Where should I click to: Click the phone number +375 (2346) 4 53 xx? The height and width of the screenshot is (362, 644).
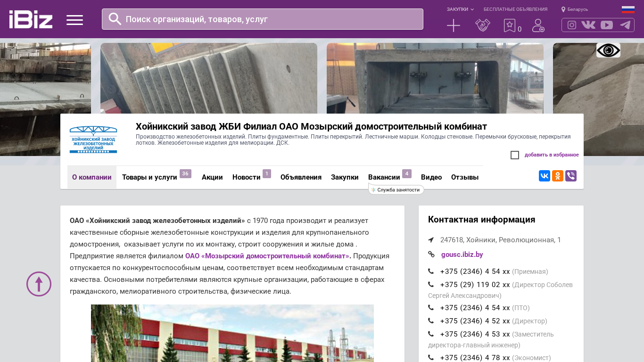(475, 334)
